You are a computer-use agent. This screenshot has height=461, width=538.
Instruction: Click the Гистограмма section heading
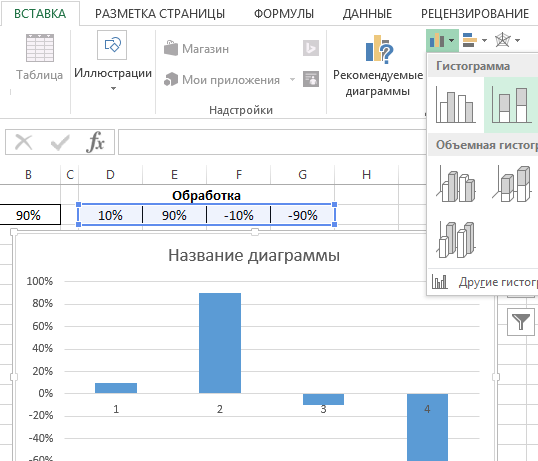click(473, 66)
